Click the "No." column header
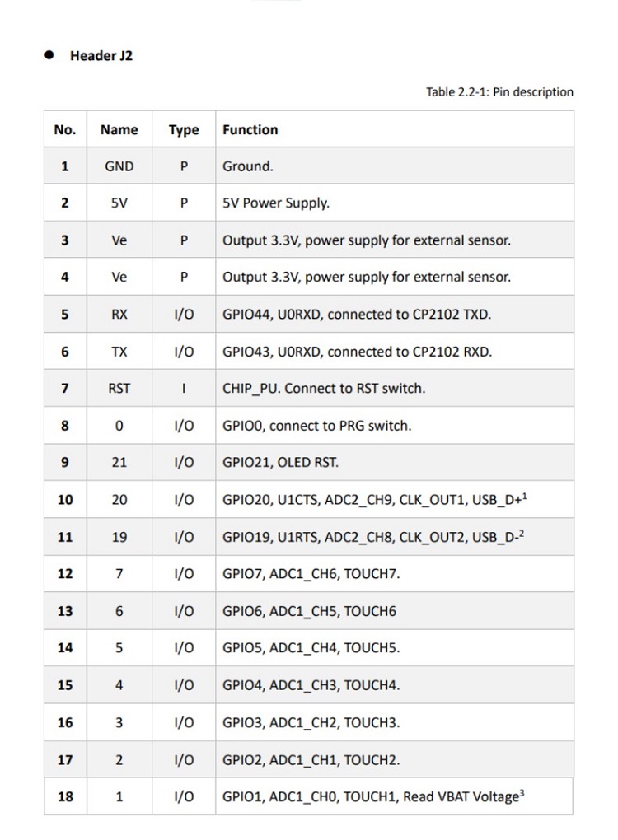 point(64,129)
